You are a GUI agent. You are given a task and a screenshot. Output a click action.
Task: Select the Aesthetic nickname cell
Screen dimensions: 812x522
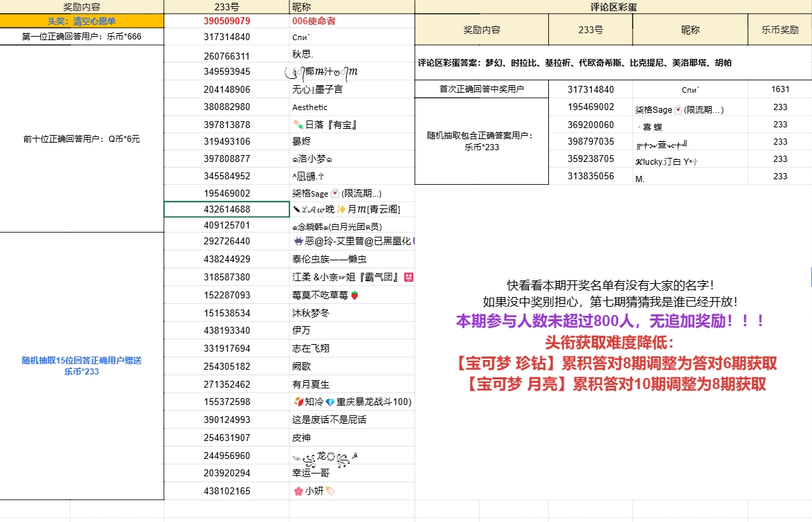tap(352, 107)
